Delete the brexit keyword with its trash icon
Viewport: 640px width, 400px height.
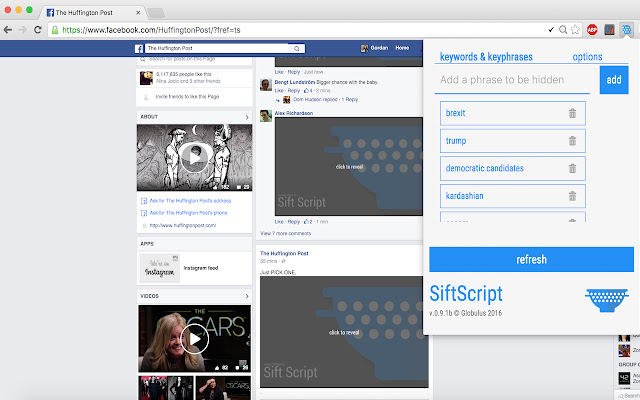[x=572, y=113]
